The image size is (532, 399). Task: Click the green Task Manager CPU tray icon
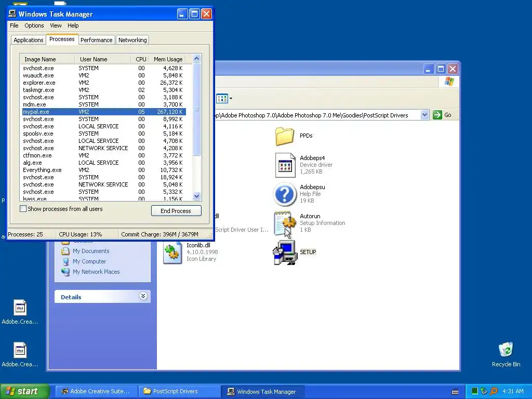[475, 391]
